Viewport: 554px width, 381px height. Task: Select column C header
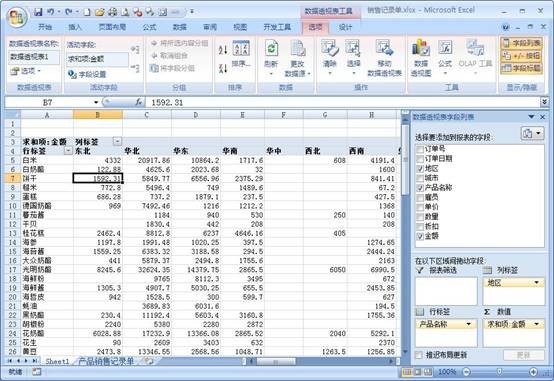(x=147, y=115)
